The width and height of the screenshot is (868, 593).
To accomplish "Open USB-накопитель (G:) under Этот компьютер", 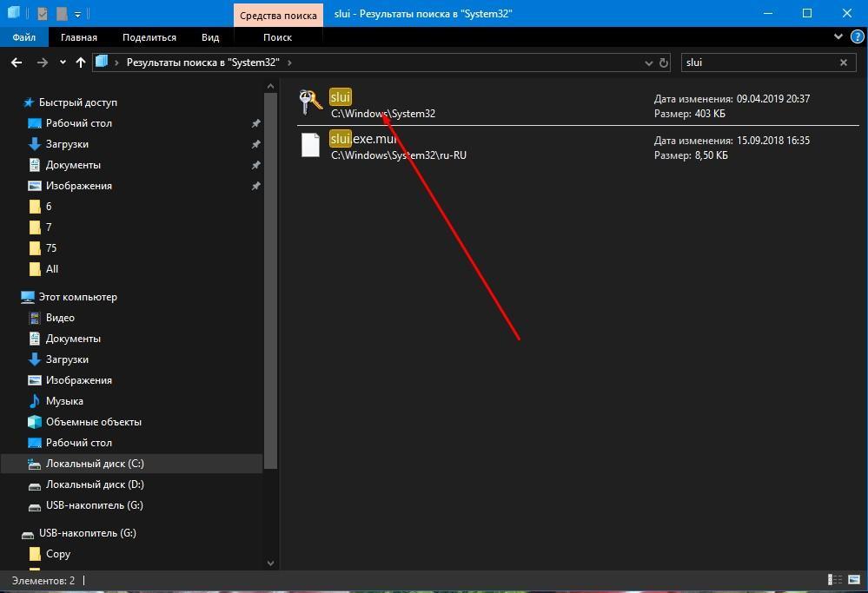I will click(x=95, y=505).
